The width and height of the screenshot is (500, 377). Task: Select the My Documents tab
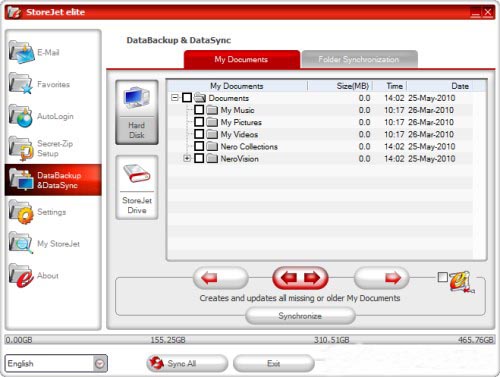241,59
